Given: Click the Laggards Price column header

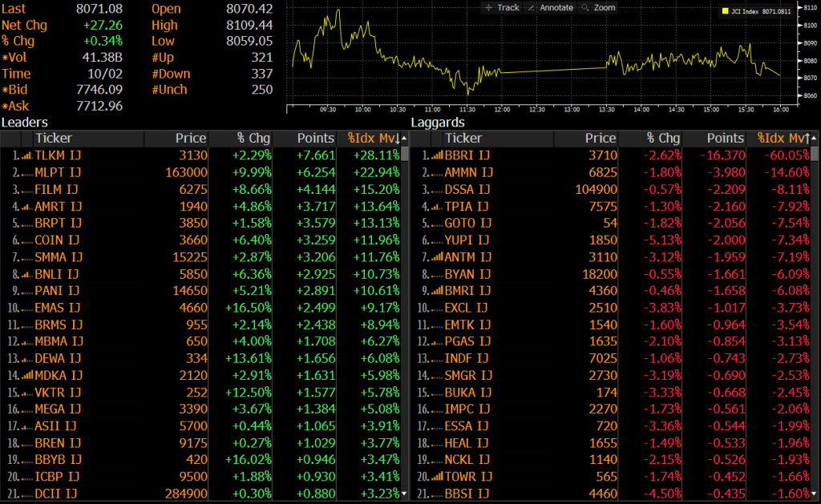Looking at the screenshot, I should point(600,139).
